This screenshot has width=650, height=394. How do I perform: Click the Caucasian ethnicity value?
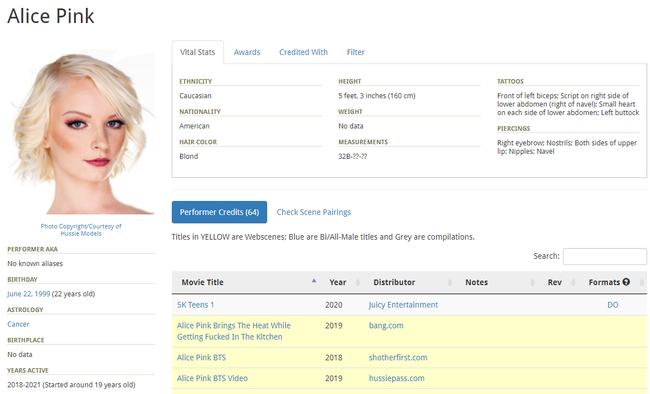[195, 96]
